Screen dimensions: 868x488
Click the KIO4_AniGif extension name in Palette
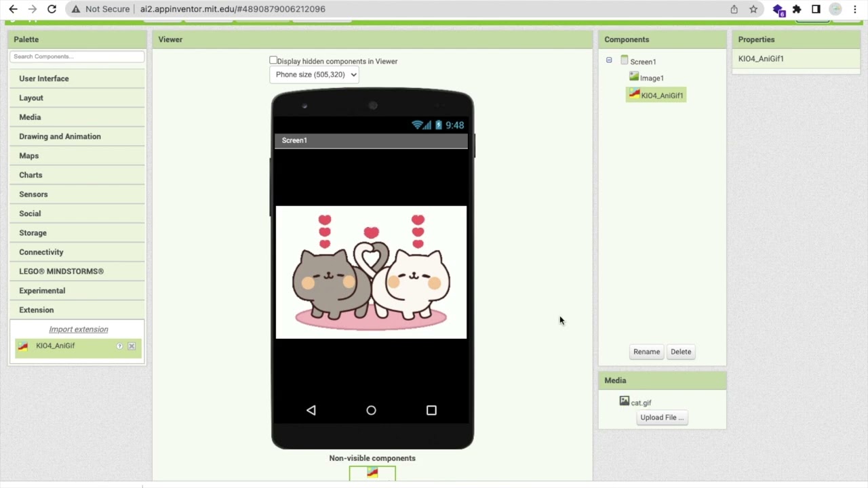(x=56, y=346)
